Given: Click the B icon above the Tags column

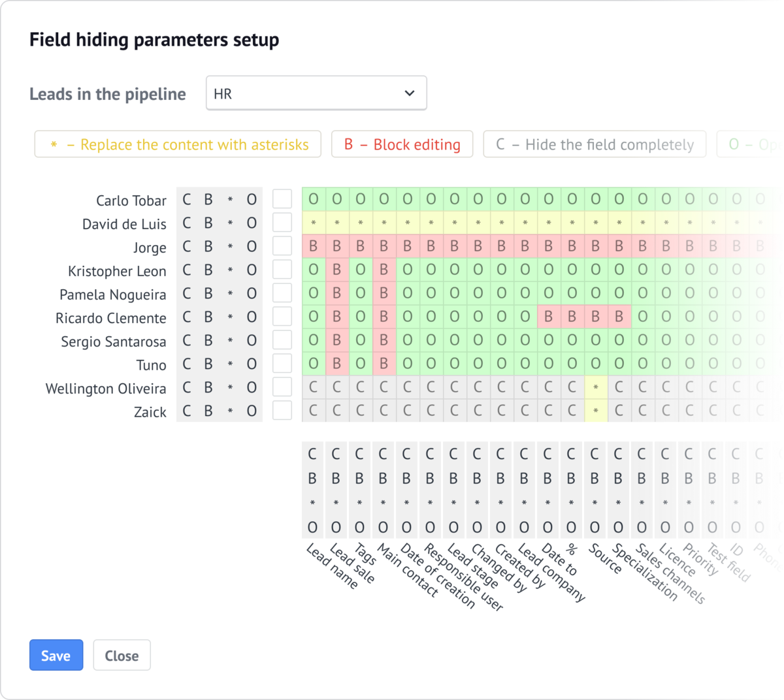Looking at the screenshot, I should 359,479.
